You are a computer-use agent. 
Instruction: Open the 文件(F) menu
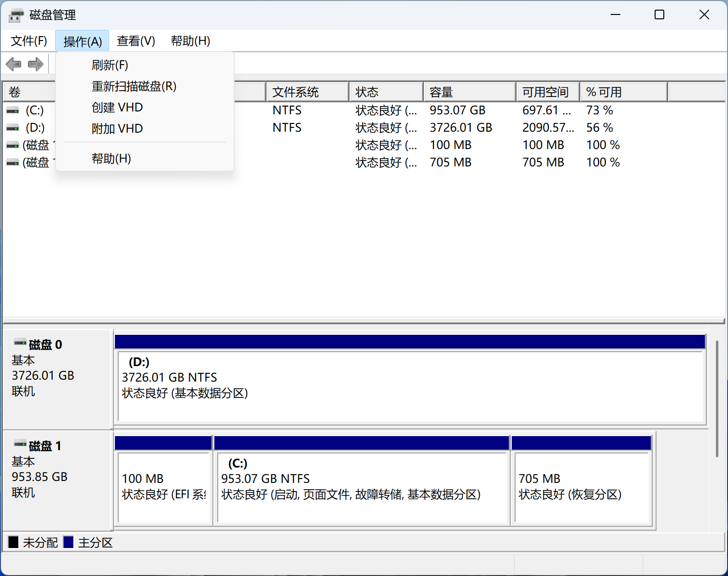[x=29, y=41]
